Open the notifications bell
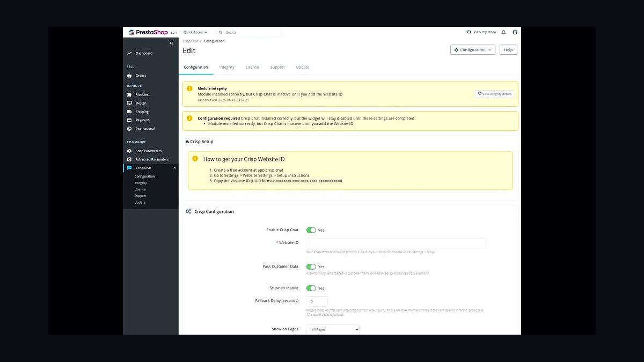Image resolution: width=644 pixels, height=362 pixels. pos(503,32)
